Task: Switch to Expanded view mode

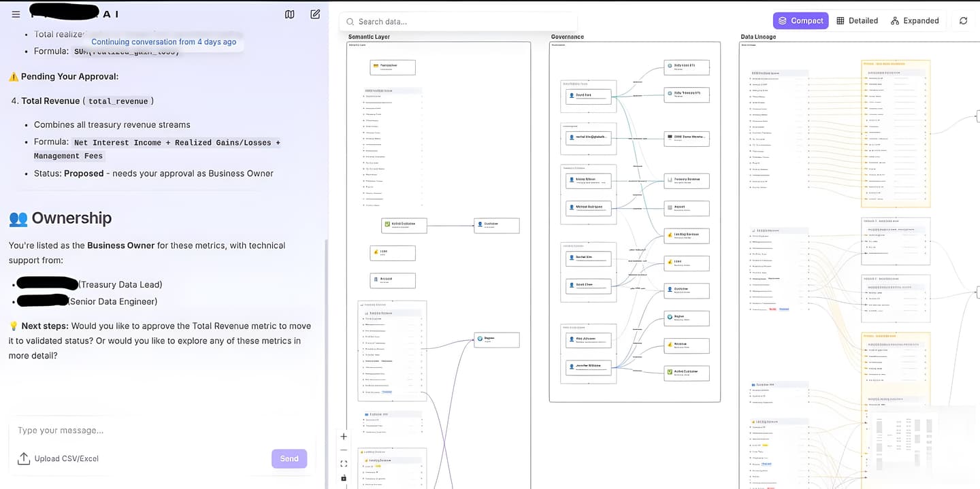Action: tap(915, 20)
